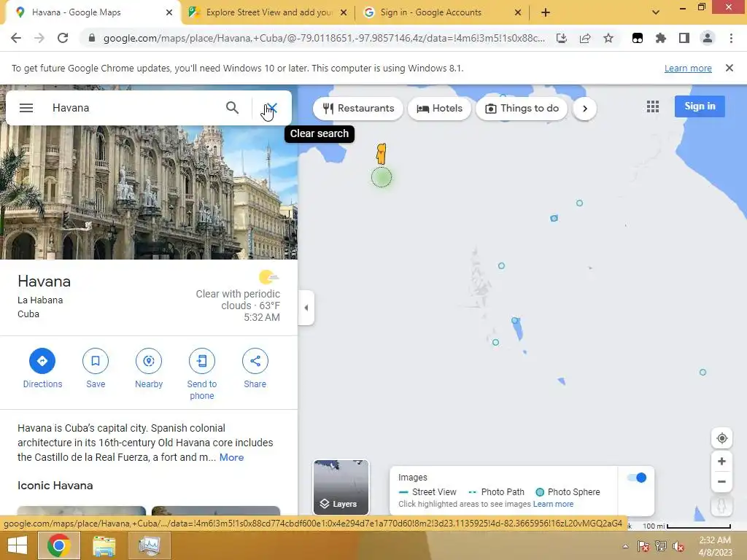Save Havana to a list
The image size is (747, 560).
click(x=96, y=368)
